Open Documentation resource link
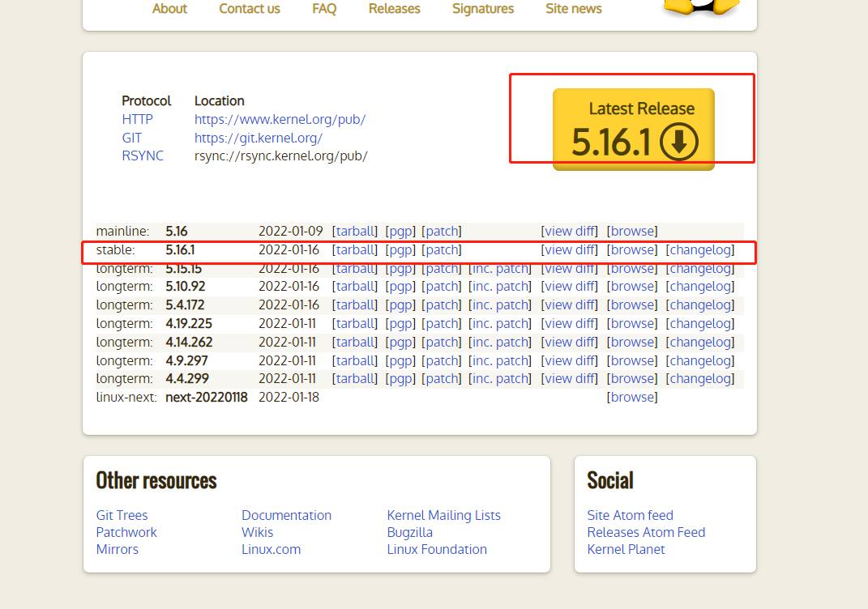The width and height of the screenshot is (868, 609). click(x=286, y=515)
